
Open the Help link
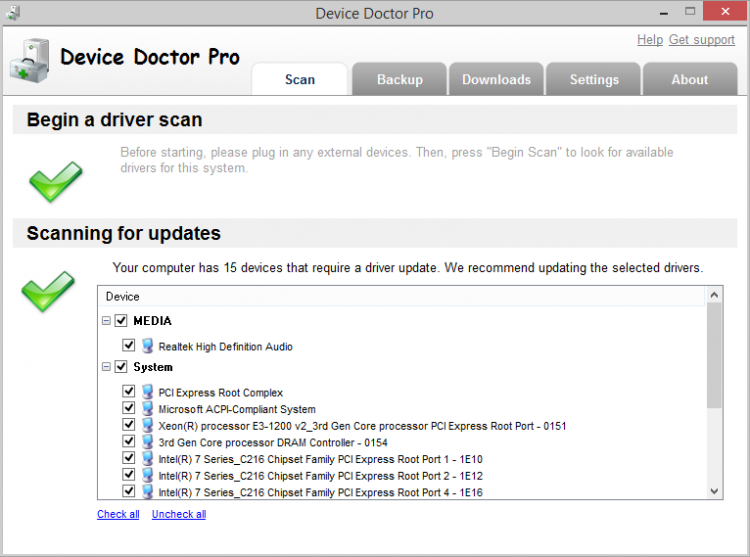tap(650, 40)
